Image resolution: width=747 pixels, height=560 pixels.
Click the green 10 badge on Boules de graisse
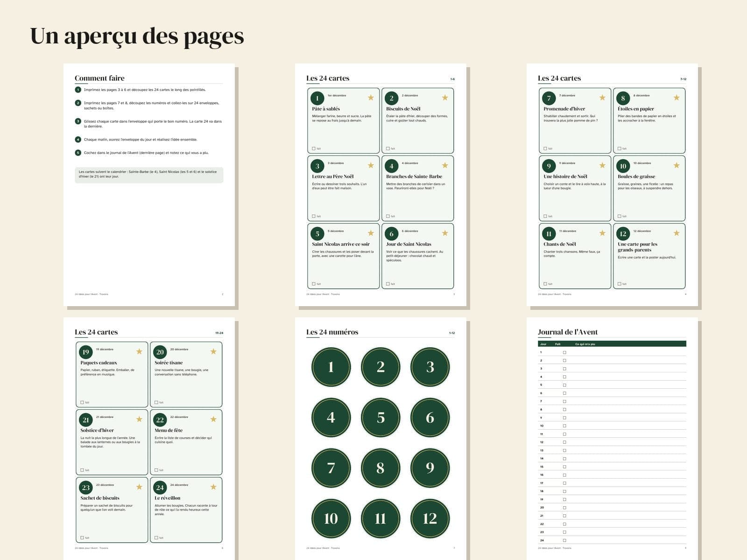coord(623,166)
